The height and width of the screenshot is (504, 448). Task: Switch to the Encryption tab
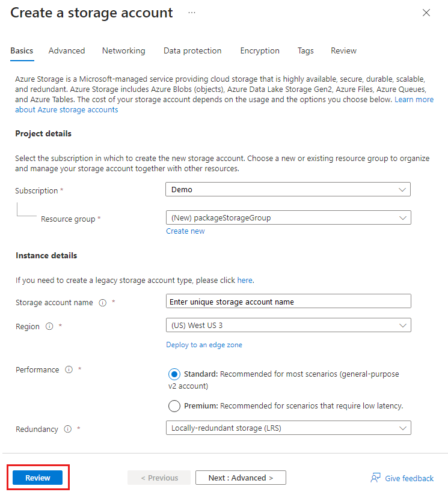[260, 51]
